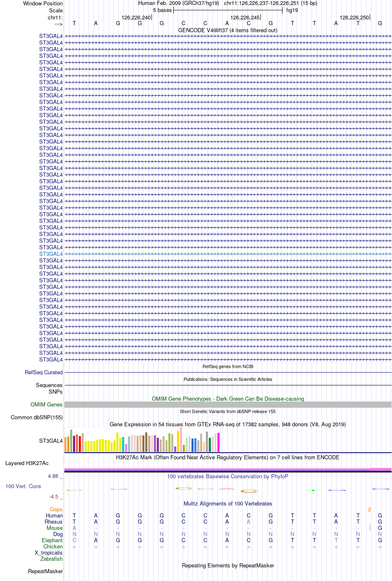Click the 100 Vert. Cons track label
The width and height of the screenshot is (392, 581).
tap(23, 486)
